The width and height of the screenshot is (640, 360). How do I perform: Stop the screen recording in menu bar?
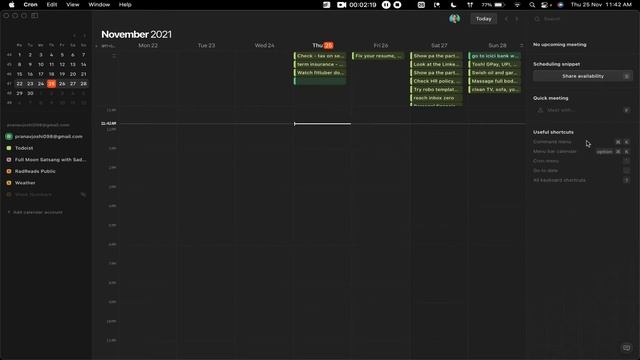(397, 4)
